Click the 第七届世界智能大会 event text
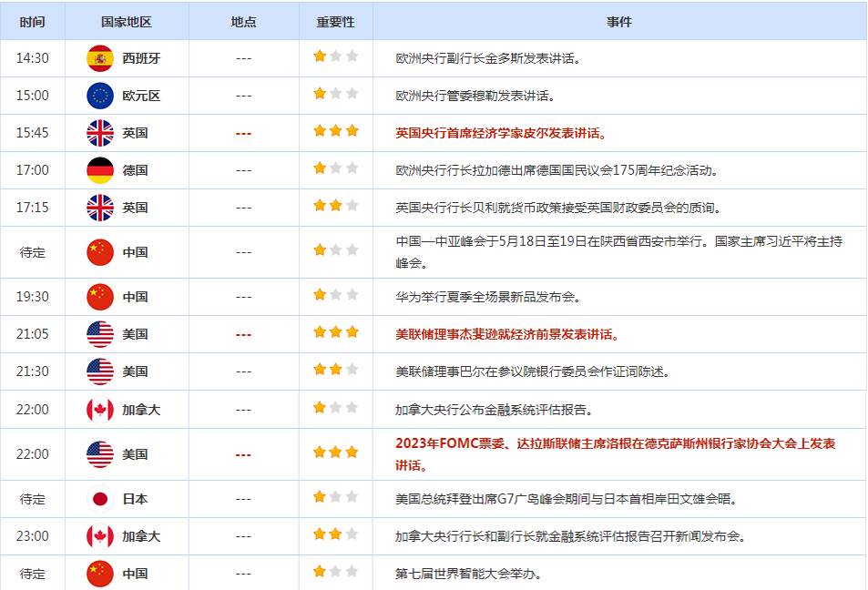Viewport: 868px width, 590px height. coord(469,574)
